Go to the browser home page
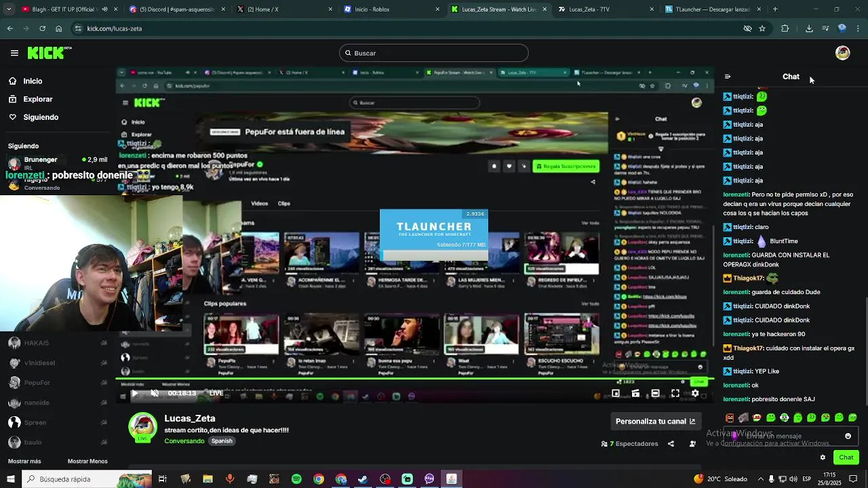 [59, 28]
